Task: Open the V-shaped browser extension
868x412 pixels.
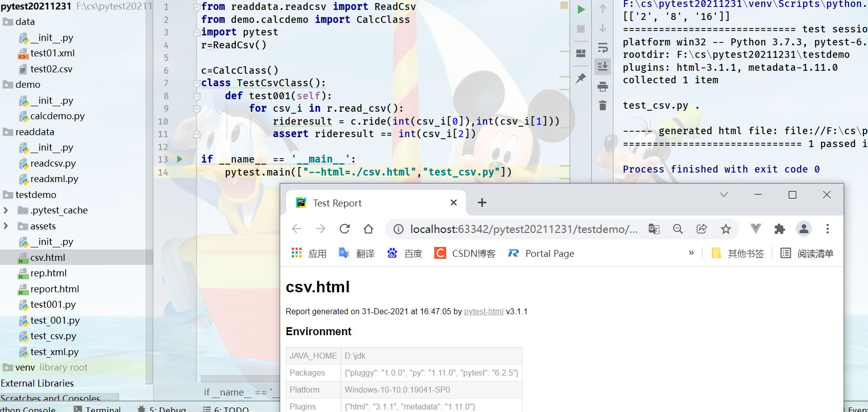Action: [x=756, y=228]
